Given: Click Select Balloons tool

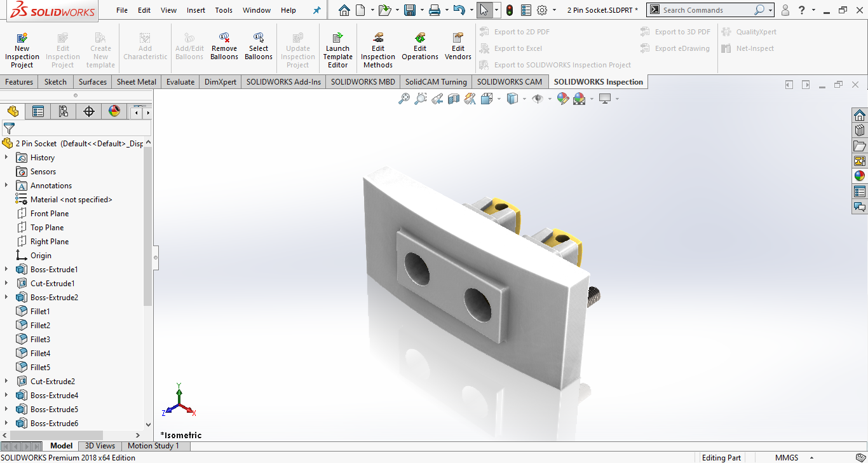Looking at the screenshot, I should [259, 47].
